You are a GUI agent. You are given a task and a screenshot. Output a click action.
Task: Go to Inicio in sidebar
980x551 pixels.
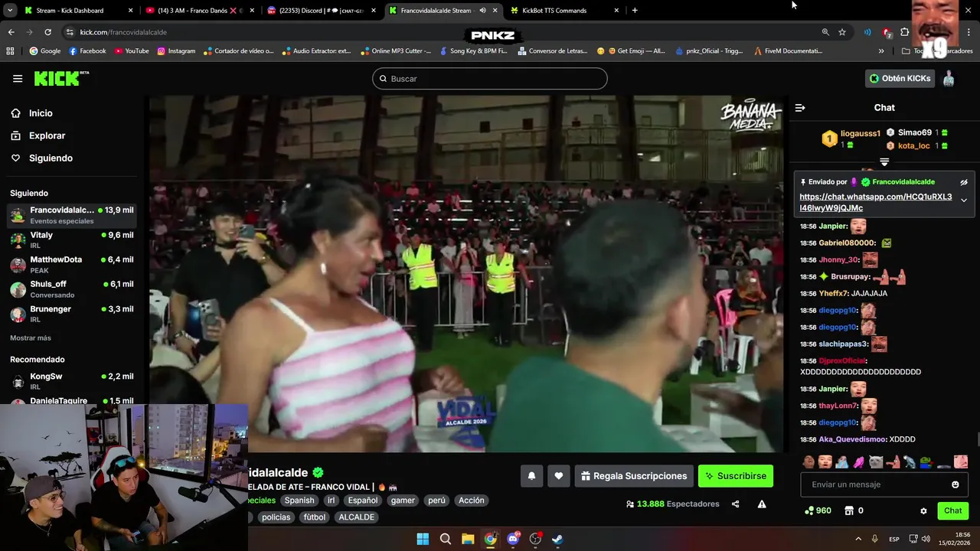[x=41, y=113]
